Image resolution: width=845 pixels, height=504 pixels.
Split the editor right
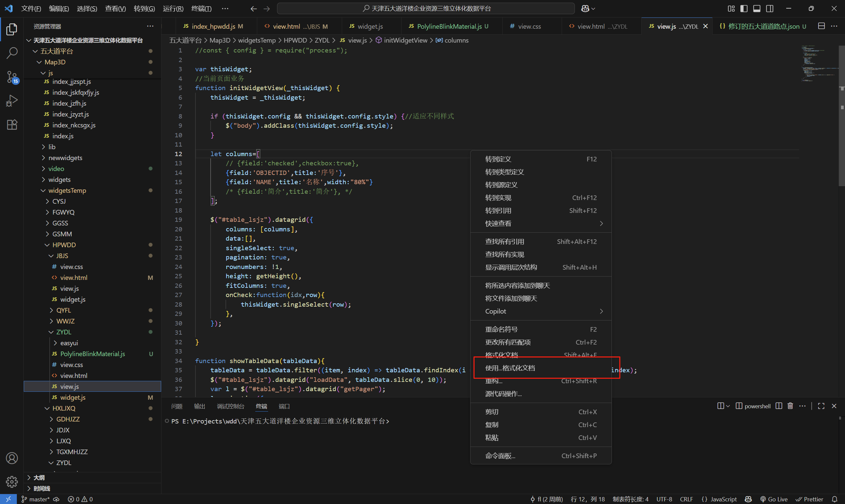(821, 26)
